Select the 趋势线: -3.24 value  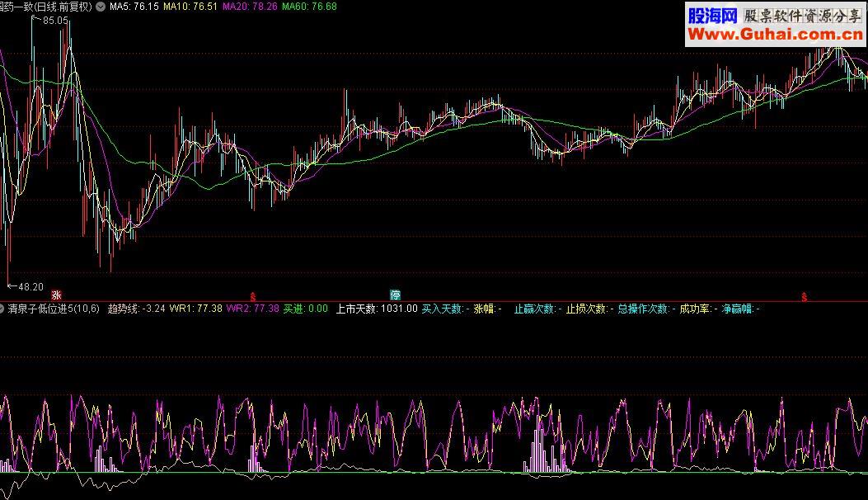pos(136,309)
